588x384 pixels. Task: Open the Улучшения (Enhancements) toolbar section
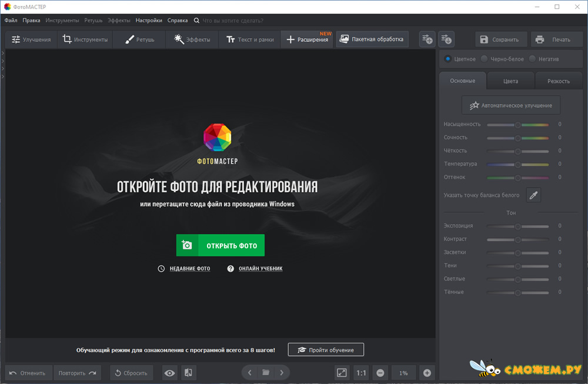click(x=31, y=39)
